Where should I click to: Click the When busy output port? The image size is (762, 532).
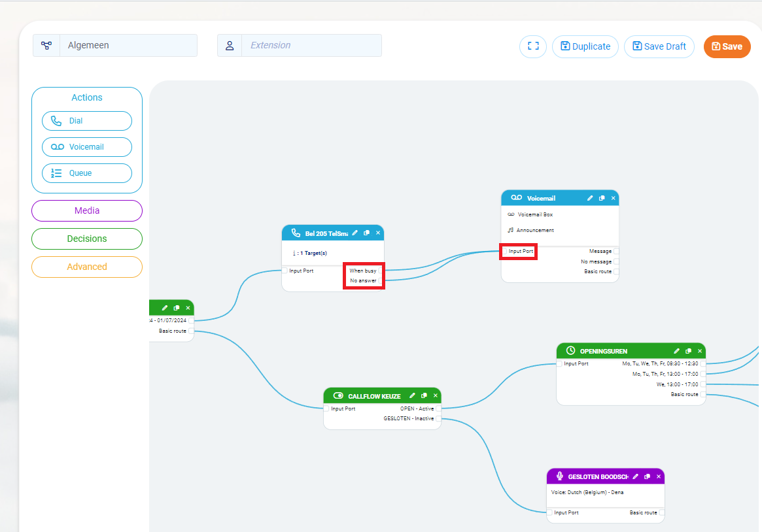tap(380, 271)
